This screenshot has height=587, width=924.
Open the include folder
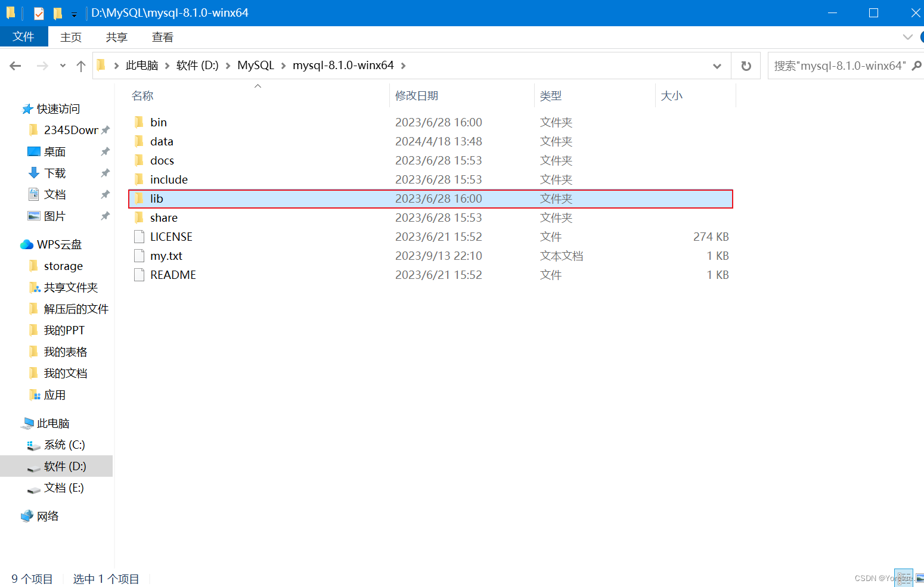coord(169,179)
